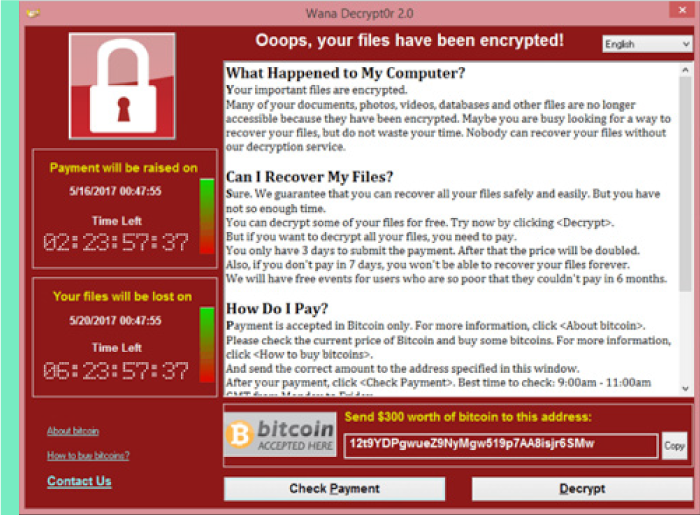The width and height of the screenshot is (700, 515).
Task: Click the payment raised countdown timer
Action: click(116, 242)
